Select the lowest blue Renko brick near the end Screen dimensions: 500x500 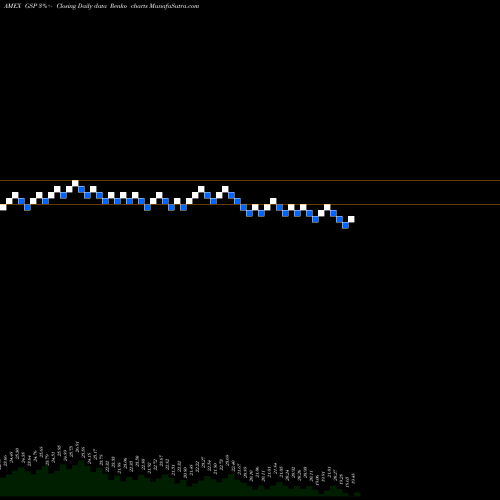pos(345,225)
